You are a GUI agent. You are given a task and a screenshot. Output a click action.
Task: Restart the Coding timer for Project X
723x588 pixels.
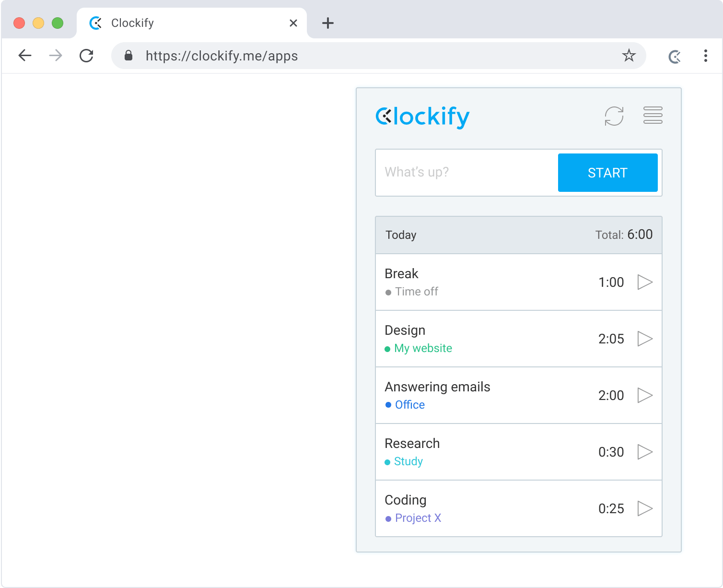[645, 508]
